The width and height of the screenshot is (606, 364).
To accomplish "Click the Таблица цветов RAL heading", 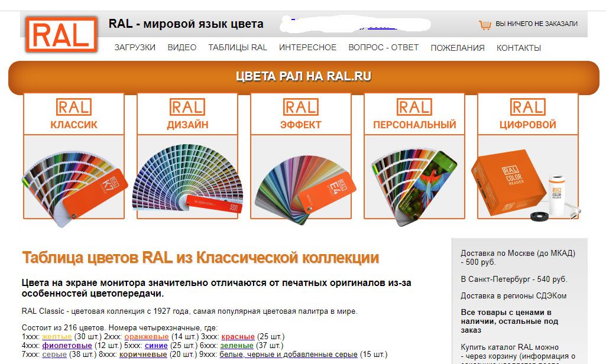I will pos(200,258).
